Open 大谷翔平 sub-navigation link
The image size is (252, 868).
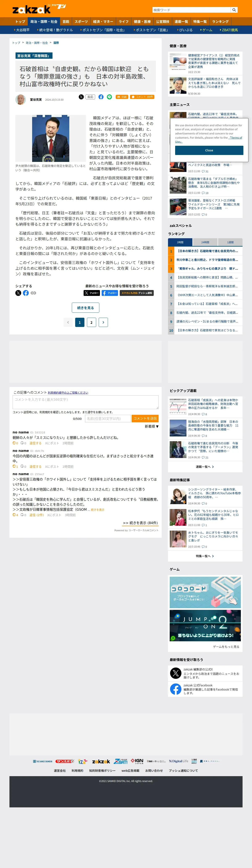(x=23, y=30)
